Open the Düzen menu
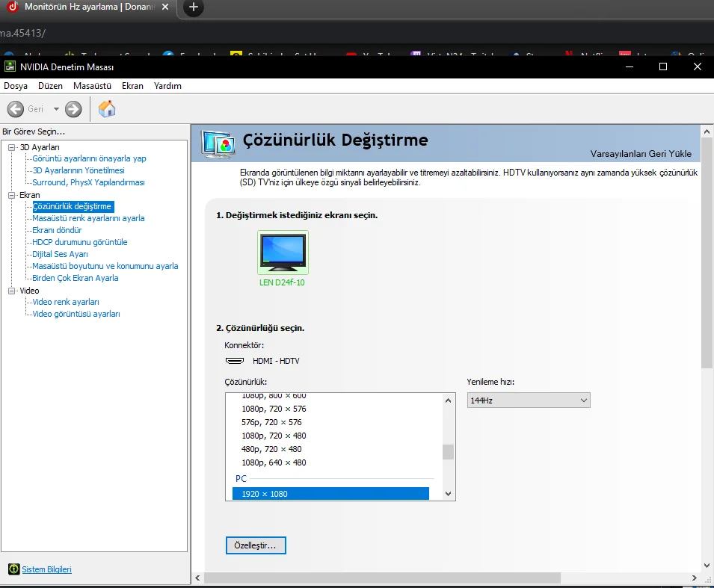 [x=50, y=86]
